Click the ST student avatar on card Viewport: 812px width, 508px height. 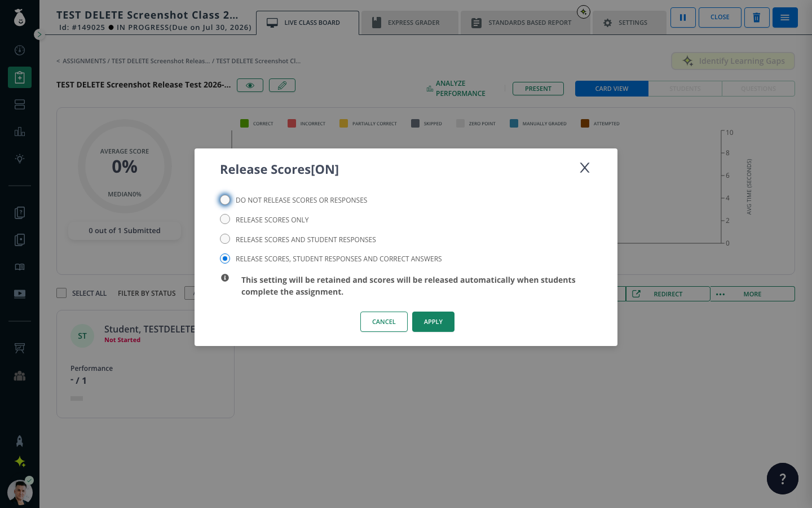pos(82,336)
